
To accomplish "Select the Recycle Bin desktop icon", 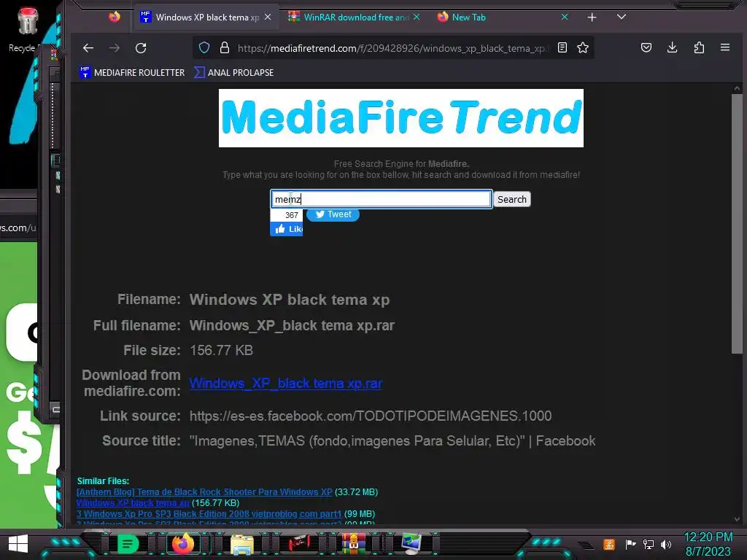I will 26,29.
